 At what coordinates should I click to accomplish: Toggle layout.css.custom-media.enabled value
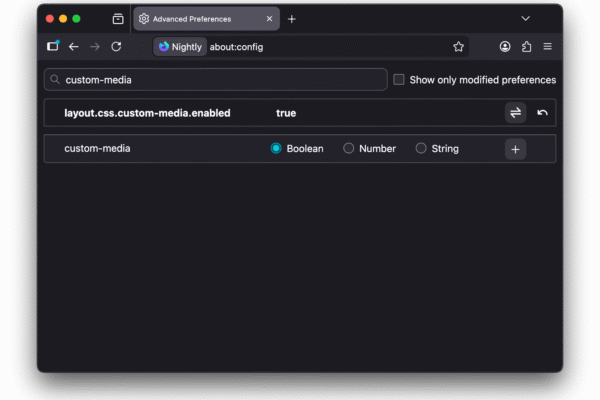[515, 113]
